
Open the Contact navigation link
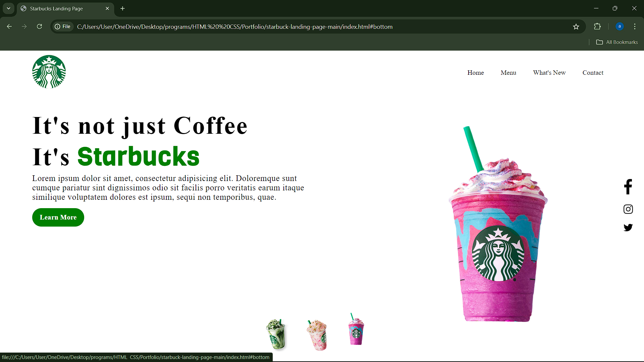point(593,73)
